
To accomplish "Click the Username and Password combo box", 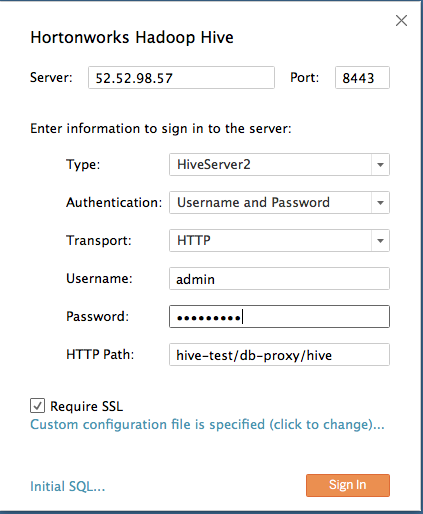I will [x=279, y=203].
